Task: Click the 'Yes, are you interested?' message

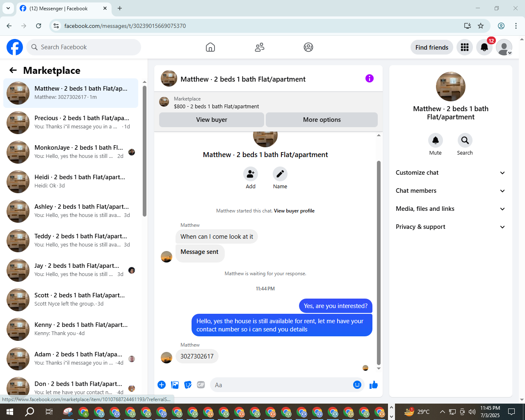Action: 336,306
